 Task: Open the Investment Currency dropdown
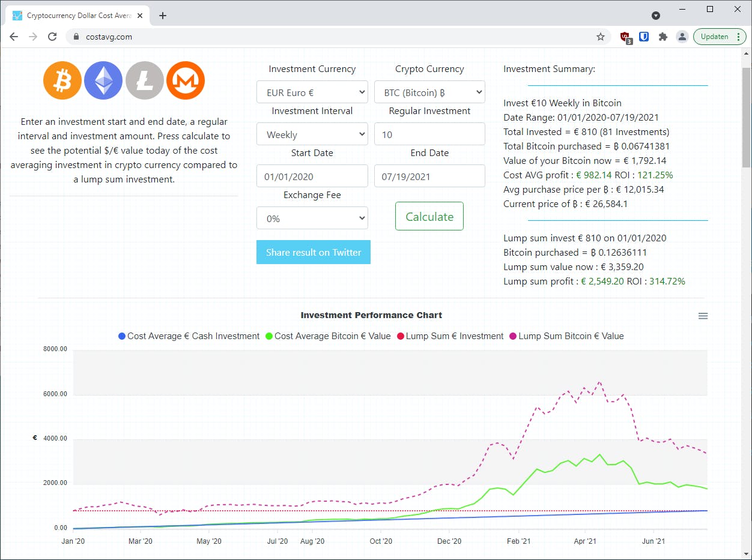[312, 92]
